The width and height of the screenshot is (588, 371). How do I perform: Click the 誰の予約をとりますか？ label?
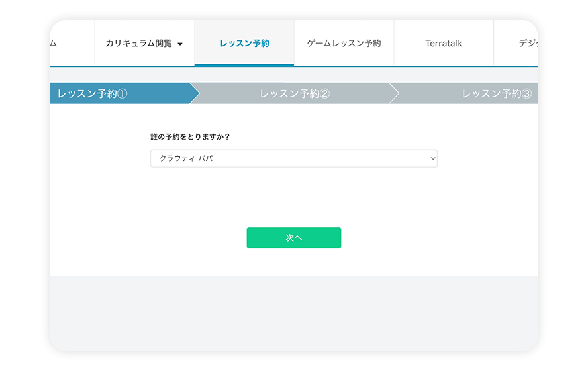click(x=190, y=137)
